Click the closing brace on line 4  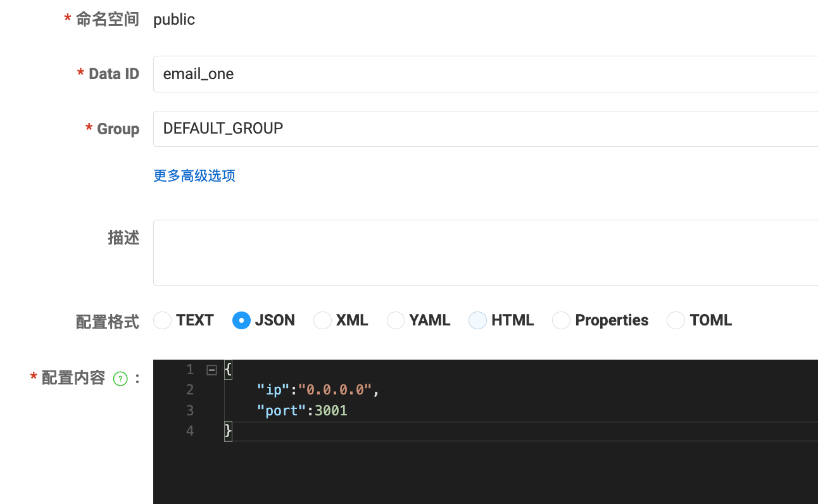229,431
